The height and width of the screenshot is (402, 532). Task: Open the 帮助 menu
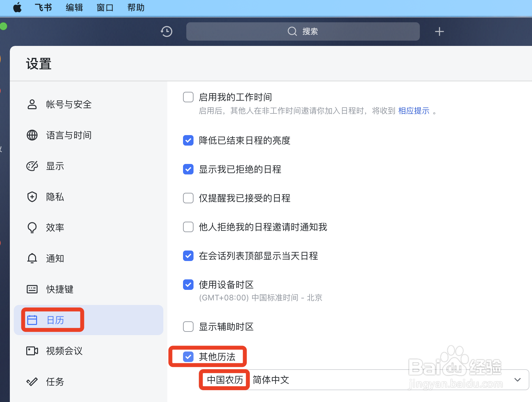pos(135,7)
